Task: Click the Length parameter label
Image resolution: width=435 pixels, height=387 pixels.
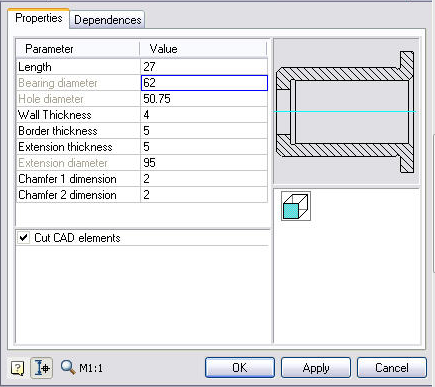Action: (35, 67)
